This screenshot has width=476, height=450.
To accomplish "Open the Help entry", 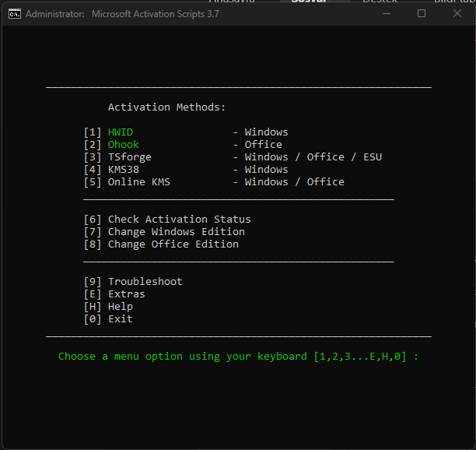I will pyautogui.click(x=120, y=307).
